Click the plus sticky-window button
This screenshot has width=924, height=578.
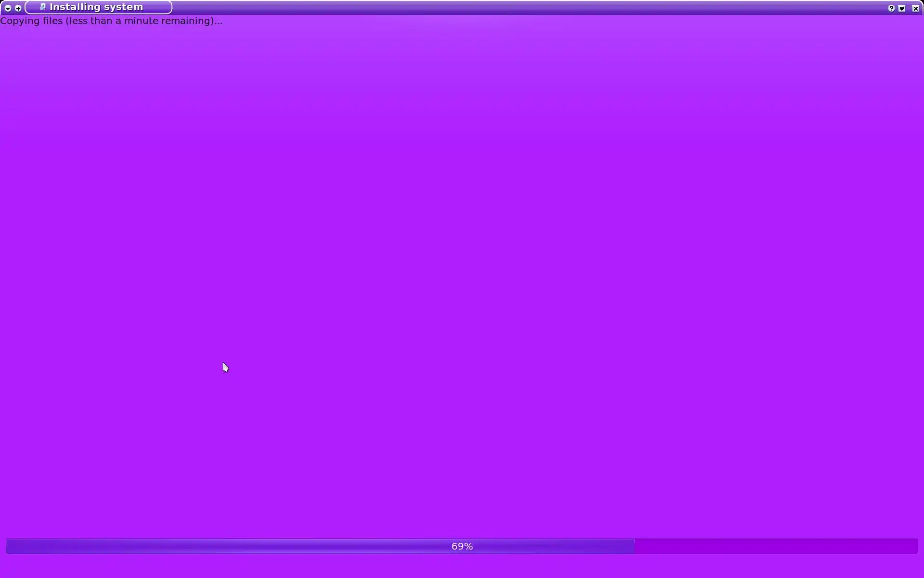(18, 8)
